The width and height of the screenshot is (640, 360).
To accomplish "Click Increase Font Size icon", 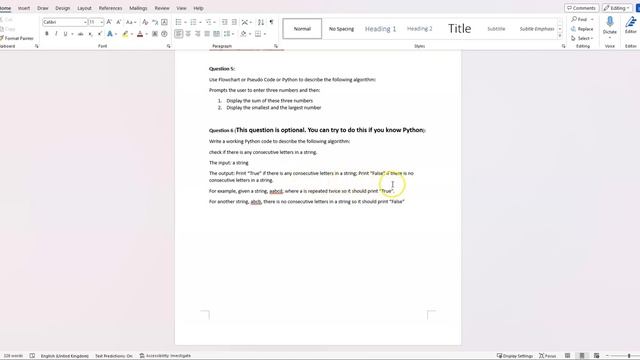I will 109,22.
